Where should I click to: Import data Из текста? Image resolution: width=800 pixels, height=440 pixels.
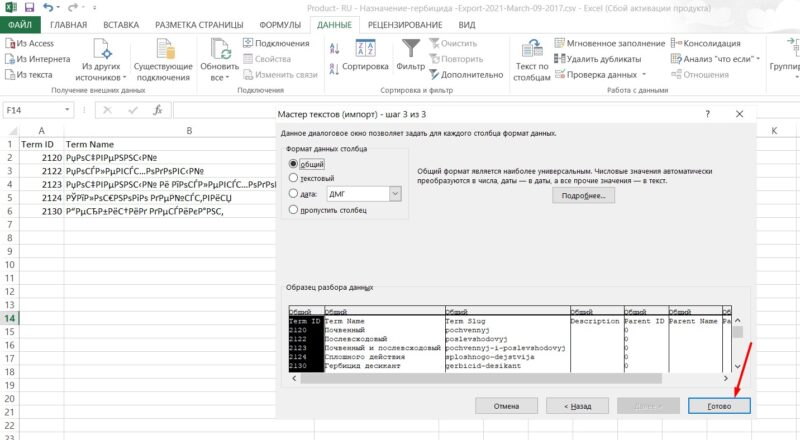29,75
